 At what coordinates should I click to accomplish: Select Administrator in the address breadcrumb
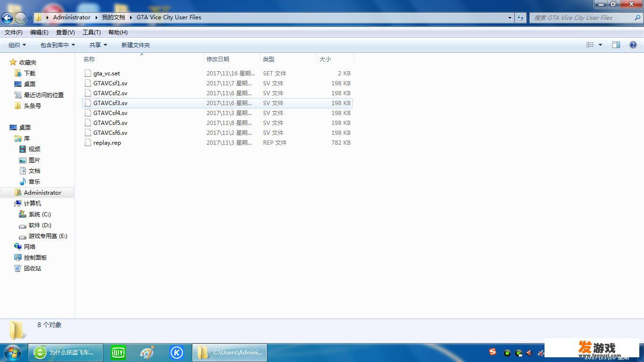[x=72, y=17]
